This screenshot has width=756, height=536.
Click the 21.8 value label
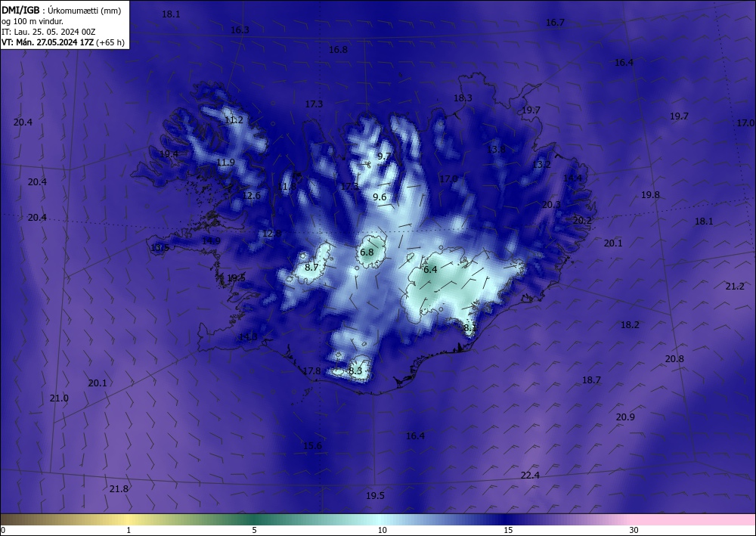[x=119, y=489]
